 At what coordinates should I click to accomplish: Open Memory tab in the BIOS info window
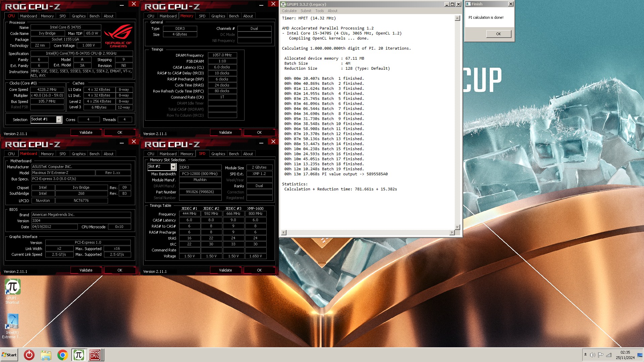pos(47,154)
